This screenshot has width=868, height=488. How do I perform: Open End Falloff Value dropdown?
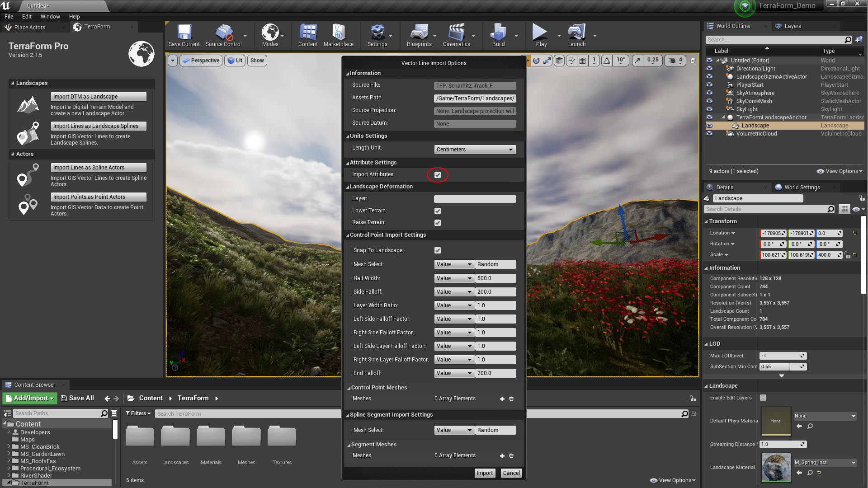pyautogui.click(x=453, y=373)
